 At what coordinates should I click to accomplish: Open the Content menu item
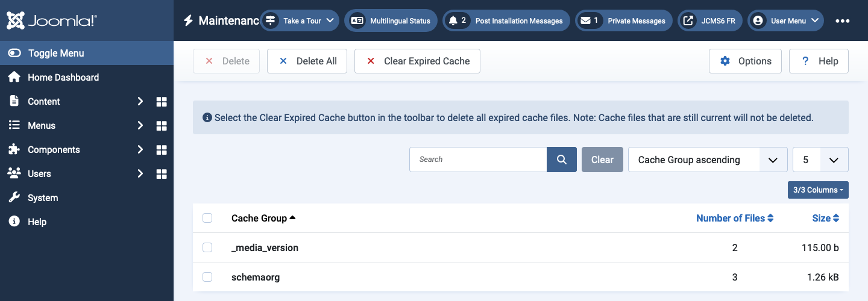point(43,101)
